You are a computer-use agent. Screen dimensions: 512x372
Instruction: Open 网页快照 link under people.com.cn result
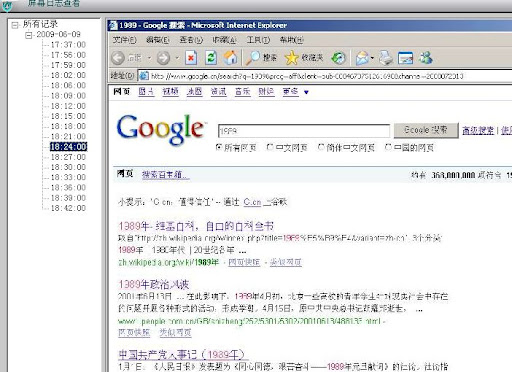coord(134,333)
